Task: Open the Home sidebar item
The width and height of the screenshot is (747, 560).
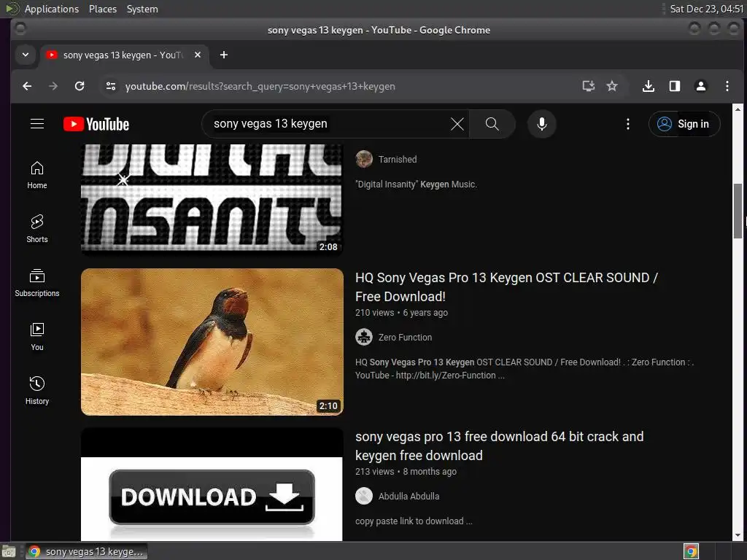Action: click(x=37, y=175)
